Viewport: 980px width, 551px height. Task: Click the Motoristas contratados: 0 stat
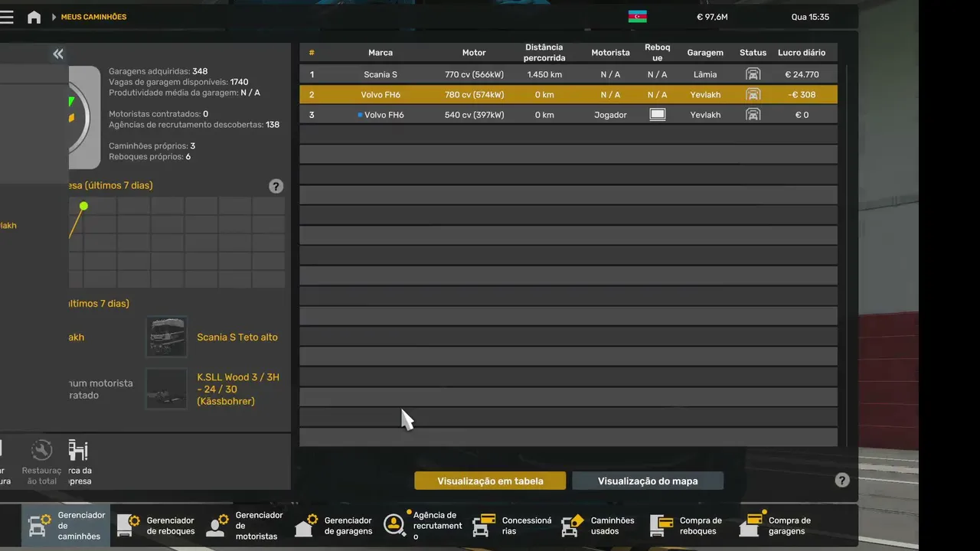(158, 114)
